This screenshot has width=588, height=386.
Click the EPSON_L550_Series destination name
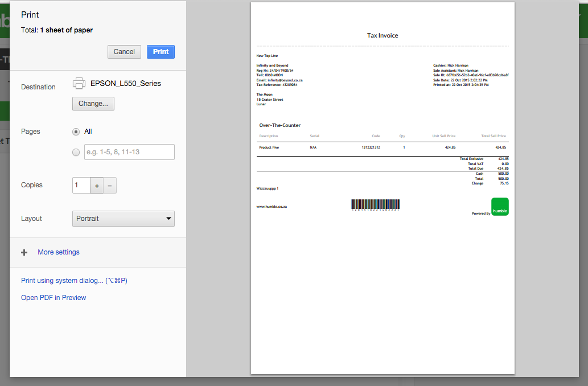point(126,83)
